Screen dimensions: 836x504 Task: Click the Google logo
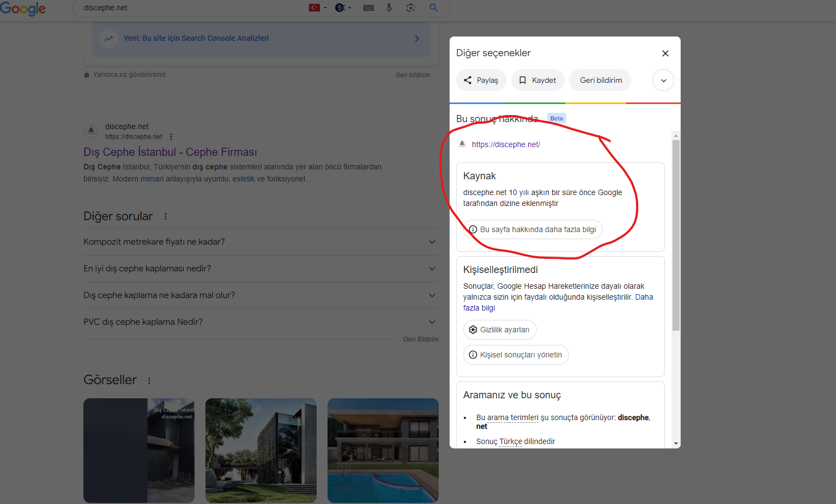point(23,8)
